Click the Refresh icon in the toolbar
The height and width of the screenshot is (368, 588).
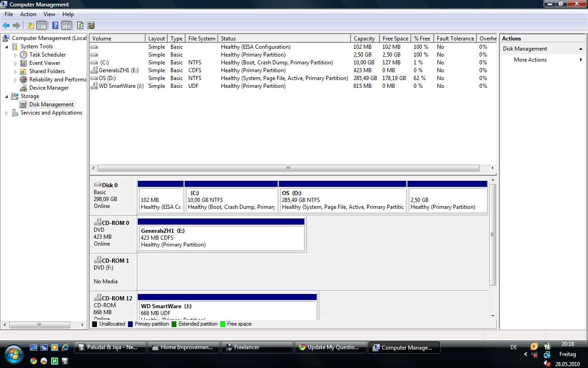[80, 26]
